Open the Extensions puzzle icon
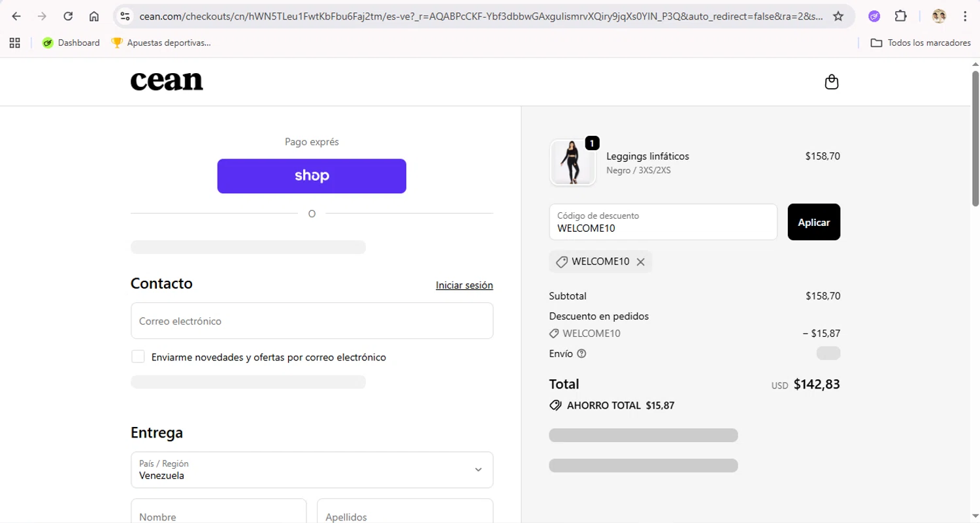Viewport: 980px width, 523px height. tap(900, 16)
